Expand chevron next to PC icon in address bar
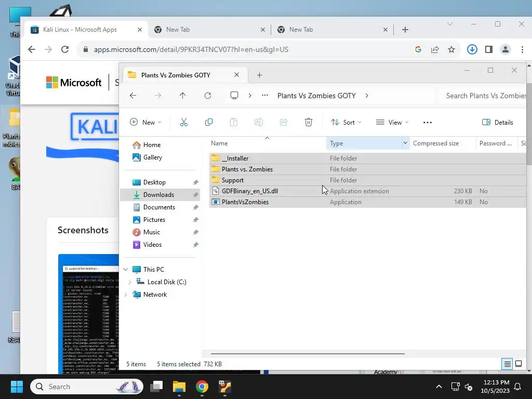Screen dimensions: 532x399 coord(250,96)
